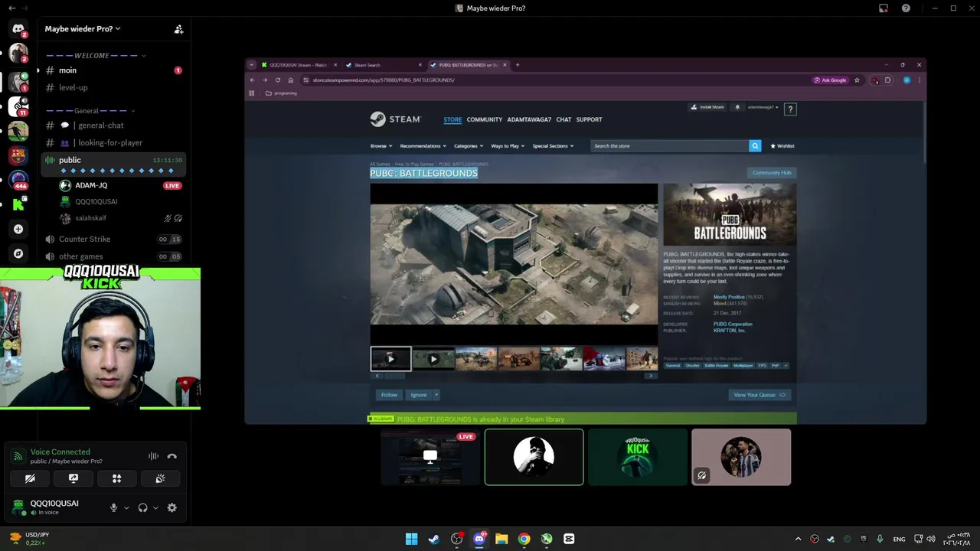Screen dimensions: 980x551
Task: Expand microphone input options arrow
Action: tap(126, 507)
